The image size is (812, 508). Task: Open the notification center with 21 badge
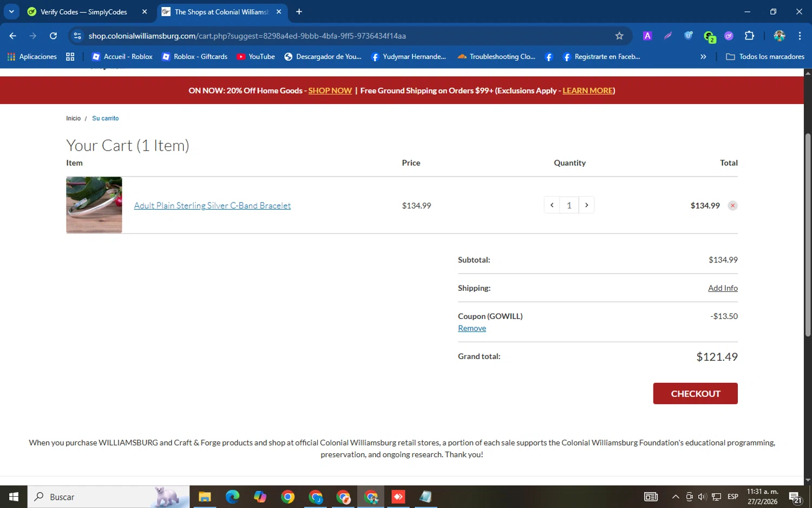click(x=796, y=497)
